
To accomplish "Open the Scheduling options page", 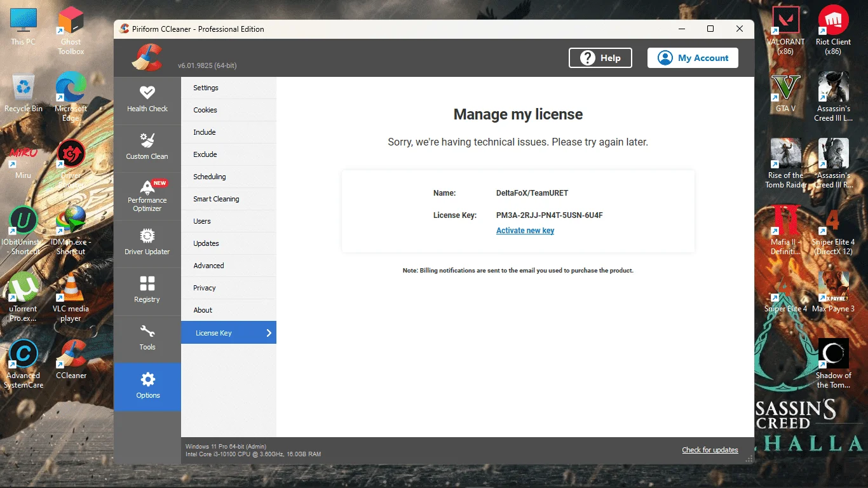I will (229, 177).
